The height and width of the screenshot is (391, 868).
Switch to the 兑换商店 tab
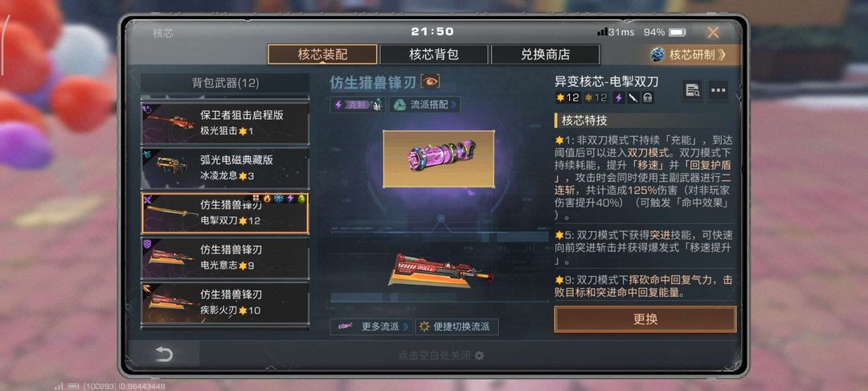(545, 54)
